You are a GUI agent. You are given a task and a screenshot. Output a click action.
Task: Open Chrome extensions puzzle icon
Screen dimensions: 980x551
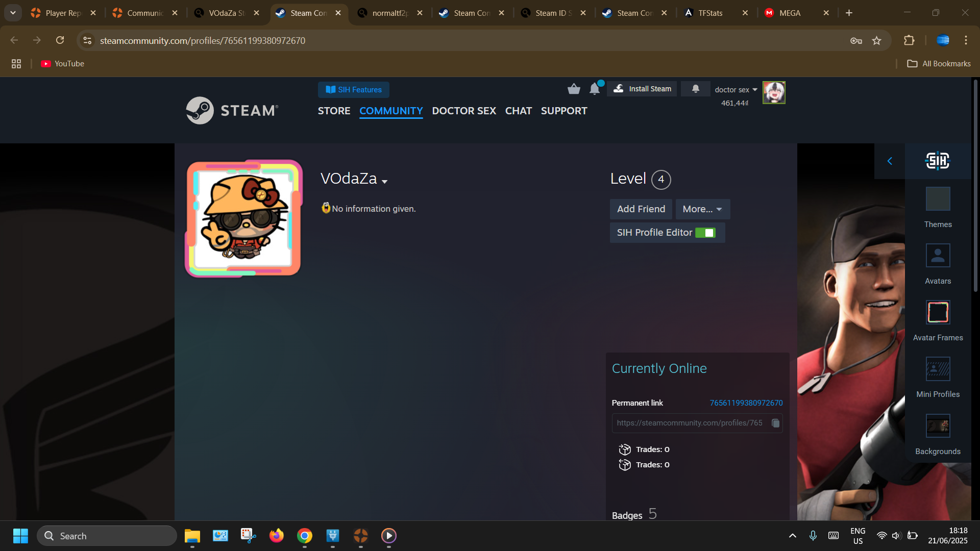tap(909, 40)
